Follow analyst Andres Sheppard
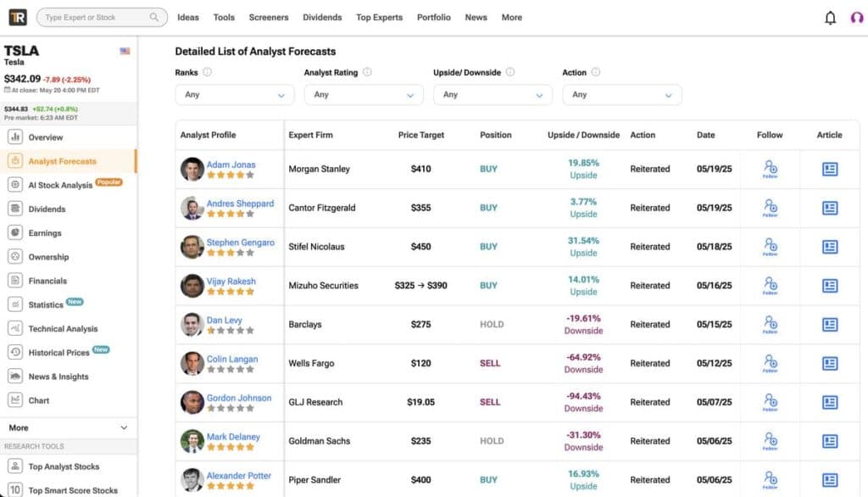The height and width of the screenshot is (497, 868). (x=770, y=208)
